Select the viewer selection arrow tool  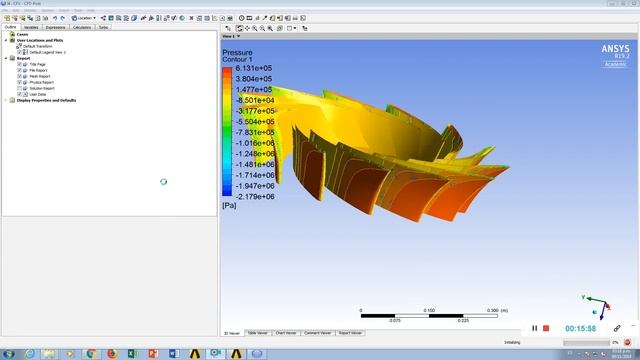(x=228, y=28)
